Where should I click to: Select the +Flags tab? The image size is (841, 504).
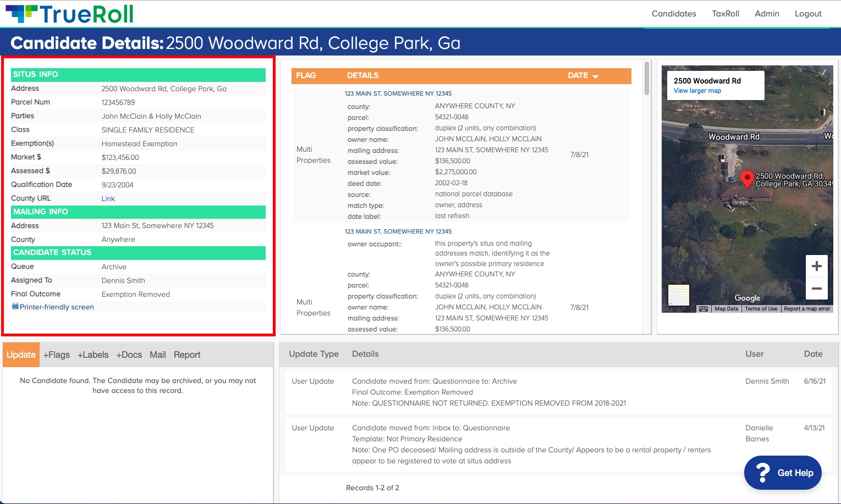click(56, 355)
